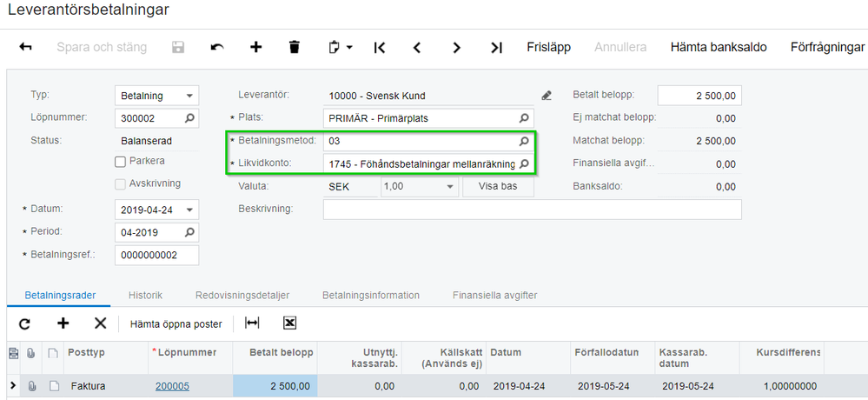Open the Förfrågningar menu

tap(827, 47)
